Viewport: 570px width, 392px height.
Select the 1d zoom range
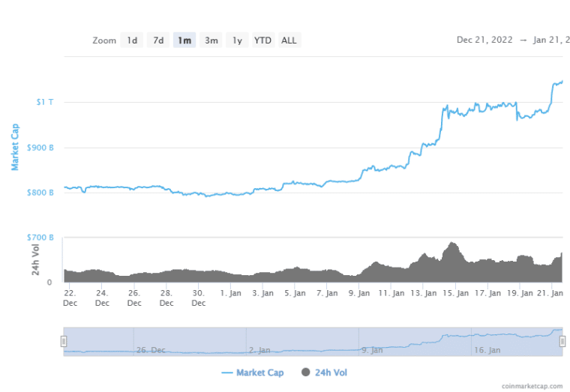click(132, 40)
